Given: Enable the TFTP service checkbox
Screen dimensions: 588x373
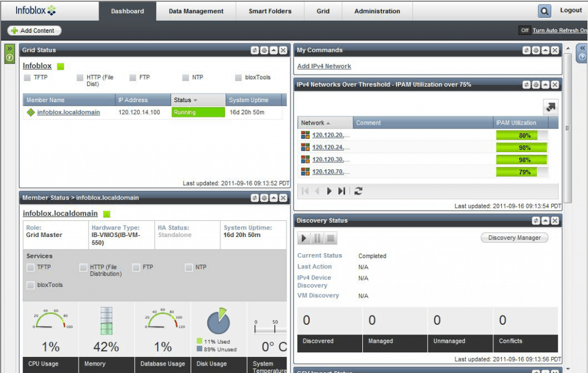Looking at the screenshot, I should point(27,77).
